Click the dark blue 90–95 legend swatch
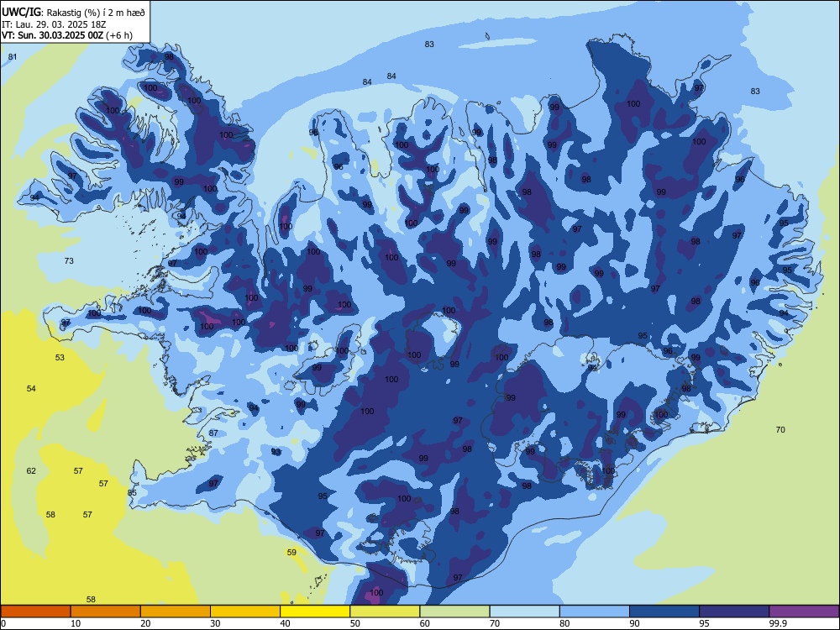Screen dimensions: 840x630 pyautogui.click(x=664, y=612)
